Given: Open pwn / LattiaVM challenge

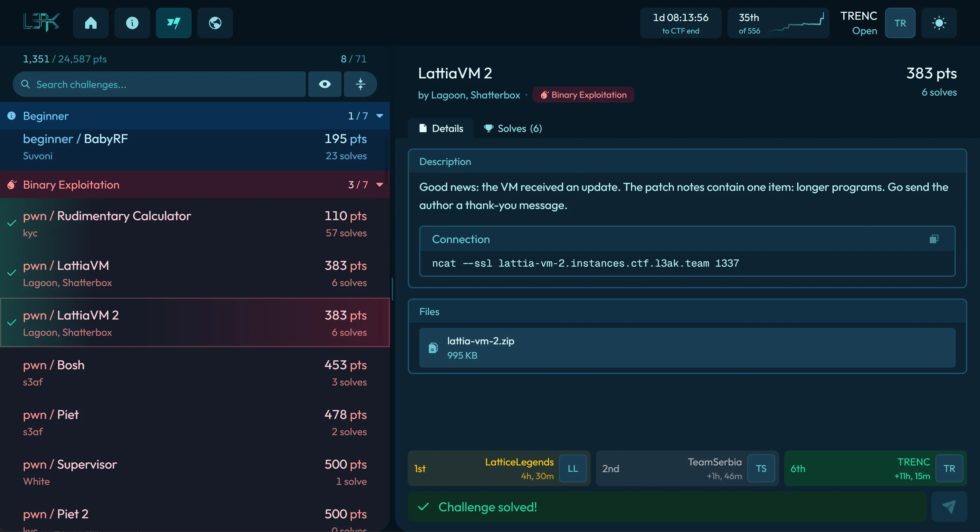Looking at the screenshot, I should tap(195, 273).
